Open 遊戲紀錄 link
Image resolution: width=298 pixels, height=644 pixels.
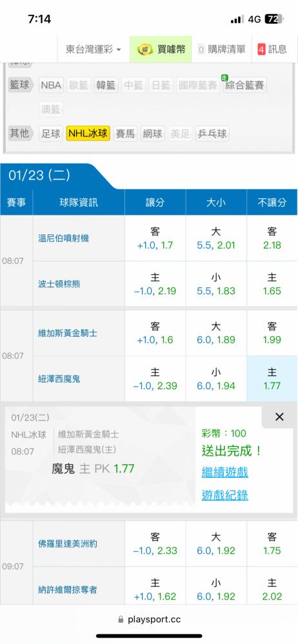(x=224, y=495)
